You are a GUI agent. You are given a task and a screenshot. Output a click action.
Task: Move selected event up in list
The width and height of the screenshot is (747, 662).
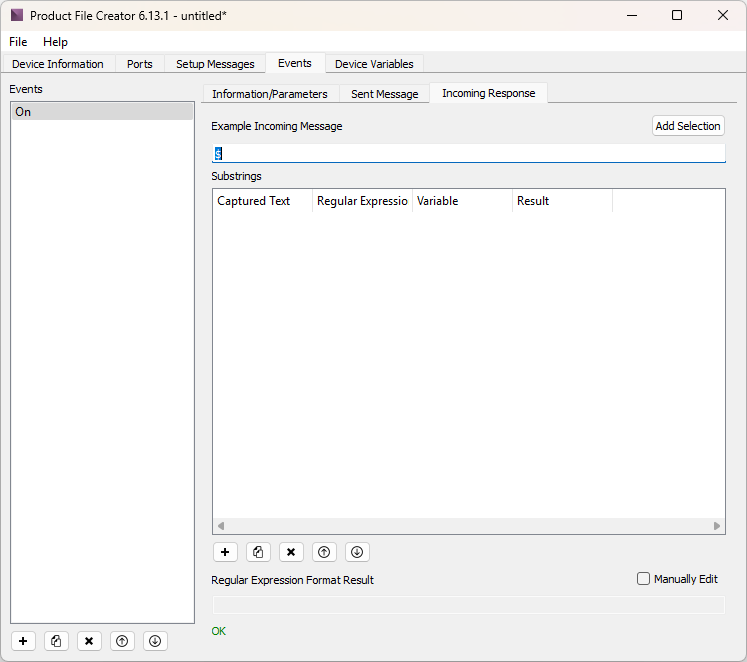point(122,641)
